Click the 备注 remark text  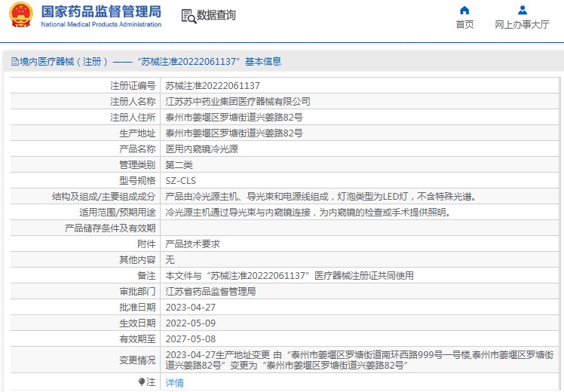(290, 275)
